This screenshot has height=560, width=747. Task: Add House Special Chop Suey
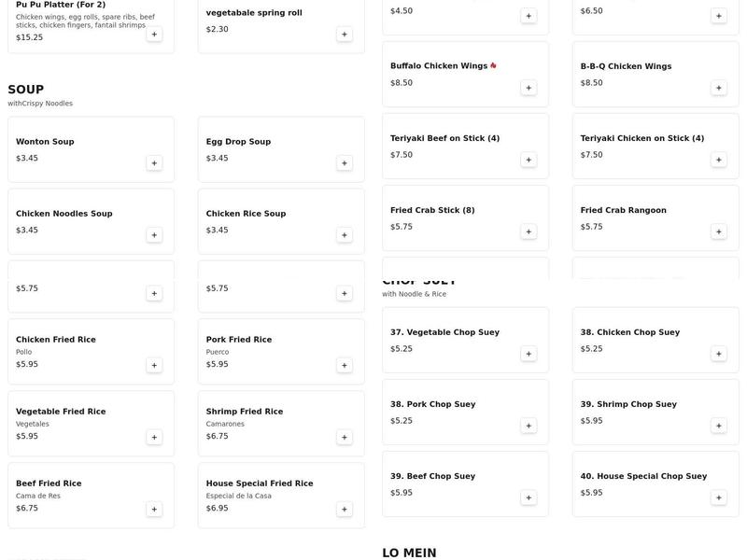point(719,497)
